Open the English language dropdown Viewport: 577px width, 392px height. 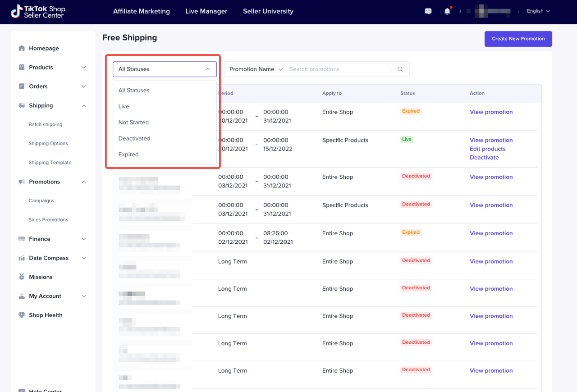[538, 11]
